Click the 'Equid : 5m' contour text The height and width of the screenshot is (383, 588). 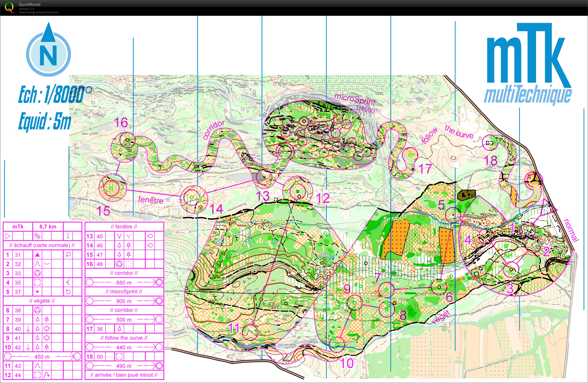[x=45, y=121]
